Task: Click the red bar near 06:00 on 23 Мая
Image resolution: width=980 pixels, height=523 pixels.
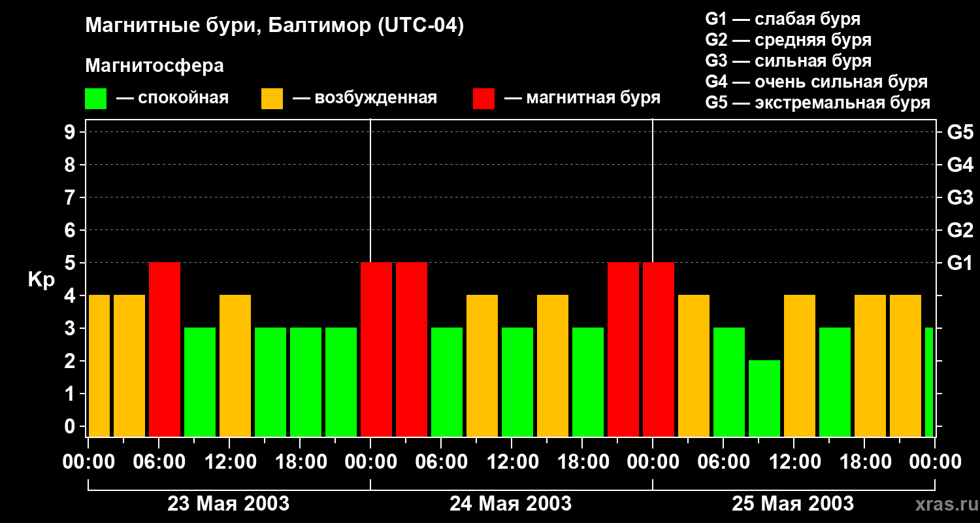Action: (x=165, y=349)
